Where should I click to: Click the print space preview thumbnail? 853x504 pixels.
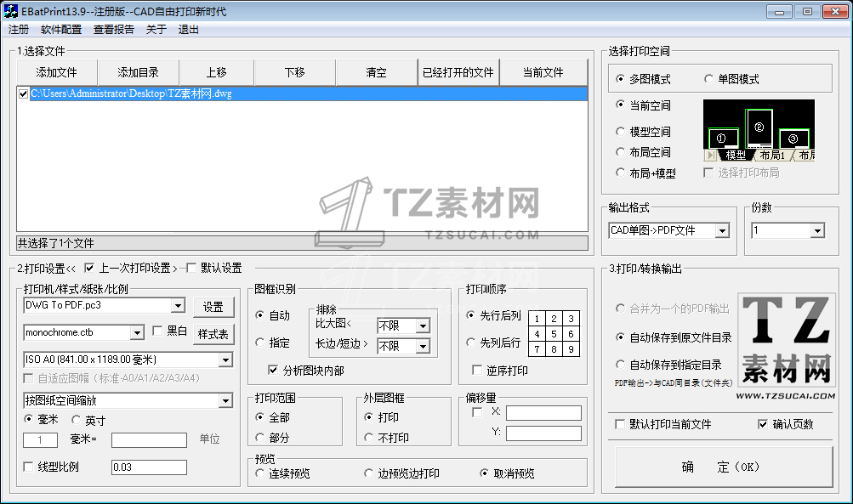tap(759, 131)
